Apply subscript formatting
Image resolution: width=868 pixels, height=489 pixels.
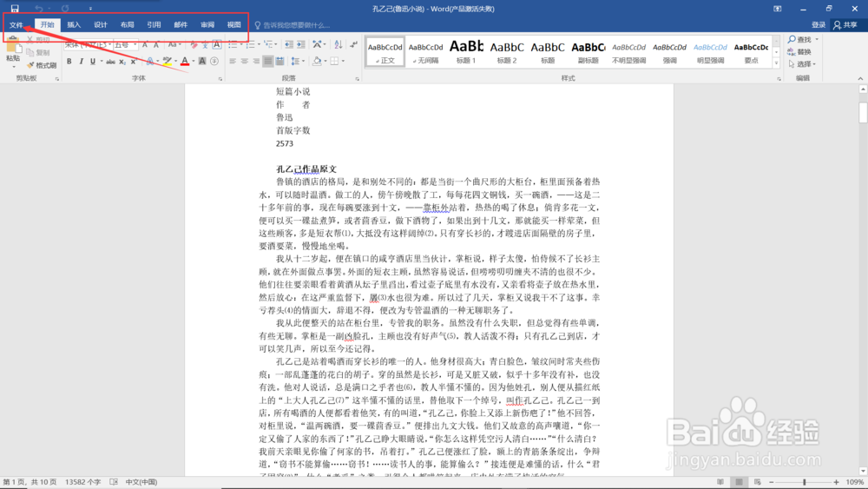click(x=122, y=62)
